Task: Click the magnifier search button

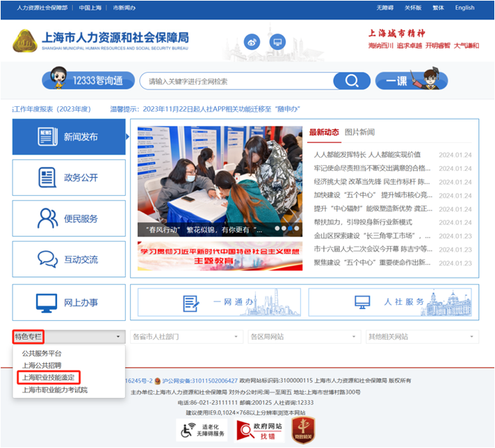Action: point(352,81)
